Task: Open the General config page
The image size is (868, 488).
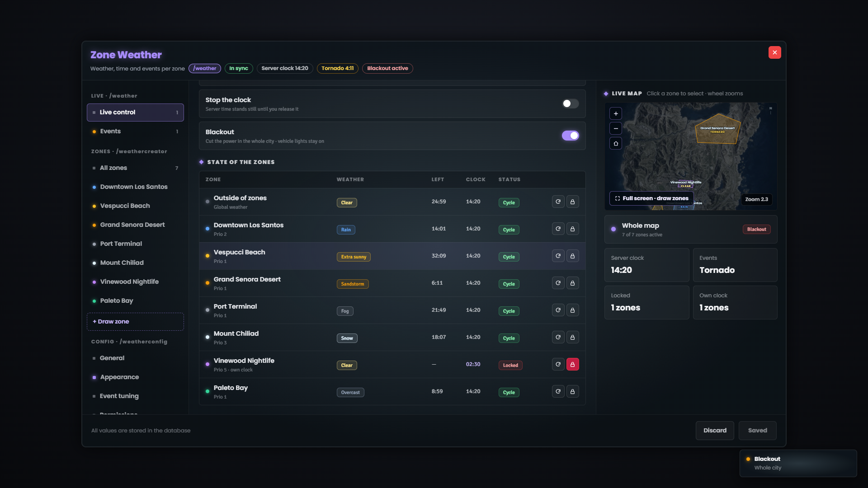Action: pos(135,358)
